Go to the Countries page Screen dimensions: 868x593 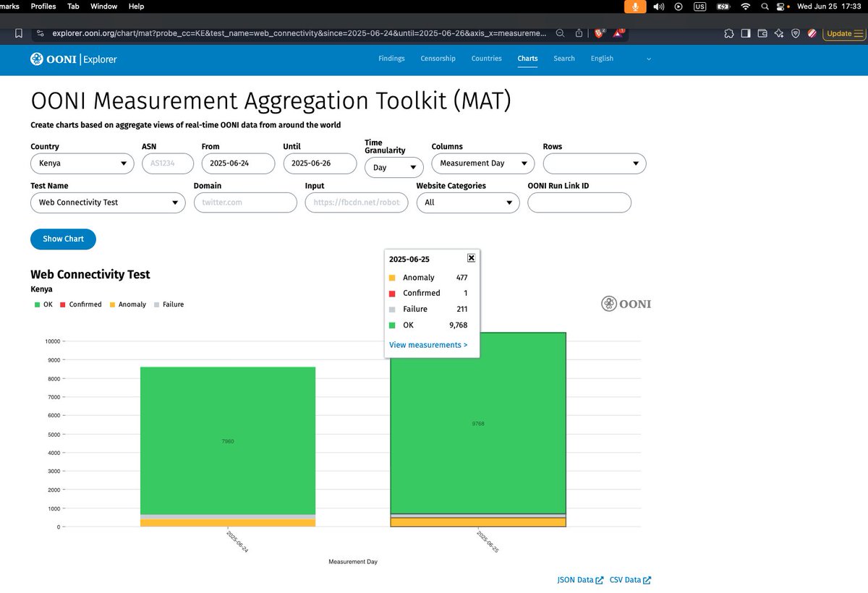pos(486,59)
